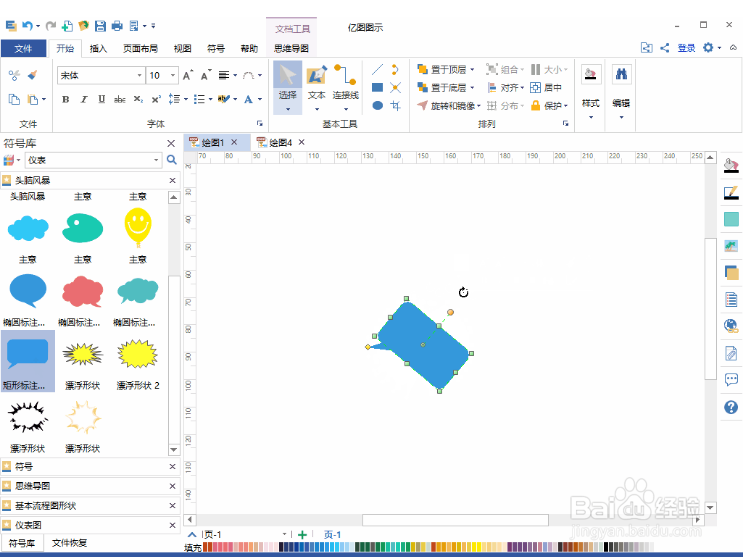This screenshot has height=557, width=743.
Task: Open the image side panel icon
Action: [731, 246]
